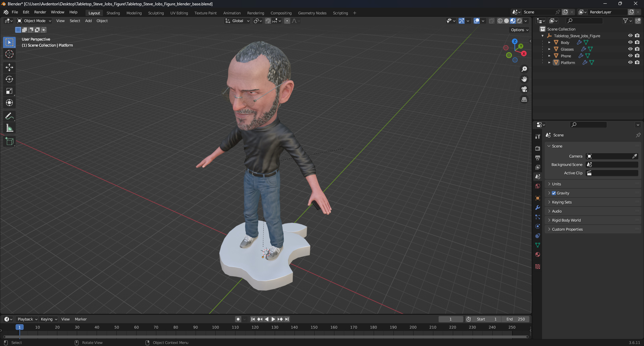Switch to the Shading workspace tab
The height and width of the screenshot is (346, 644).
[113, 13]
